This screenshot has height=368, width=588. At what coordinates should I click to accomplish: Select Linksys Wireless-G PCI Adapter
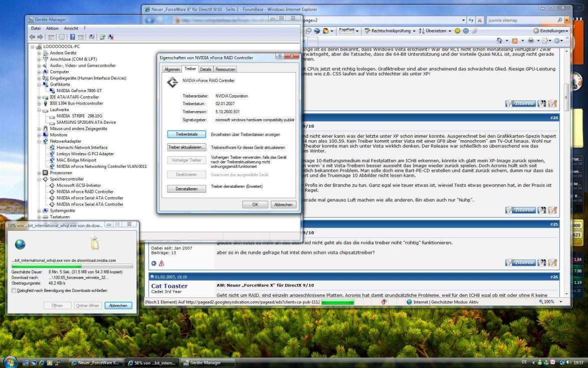85,154
